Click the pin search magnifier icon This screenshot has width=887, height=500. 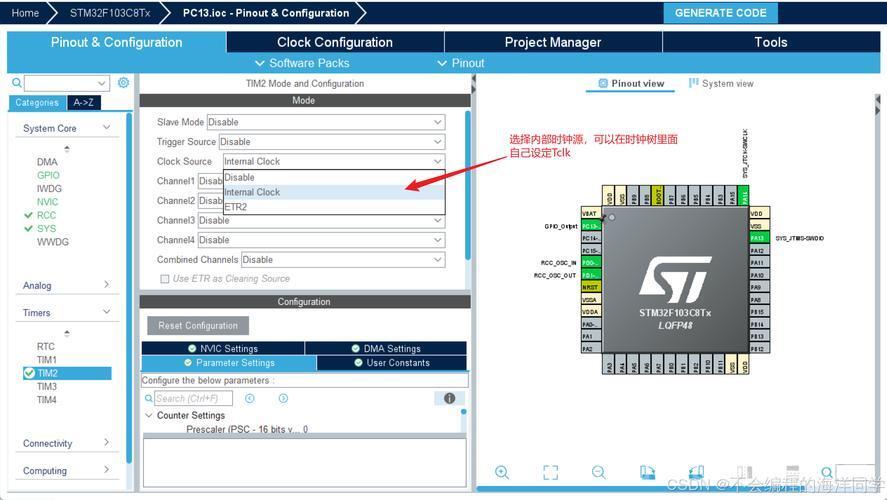[x=826, y=472]
